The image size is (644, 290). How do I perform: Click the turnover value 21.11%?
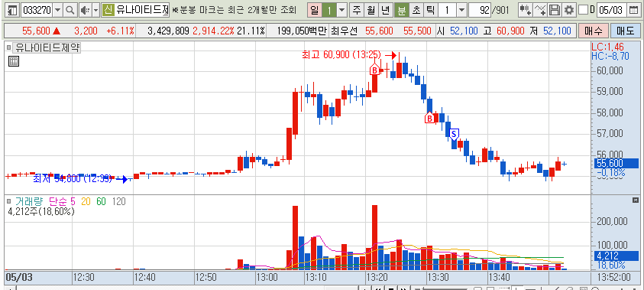coord(251,31)
